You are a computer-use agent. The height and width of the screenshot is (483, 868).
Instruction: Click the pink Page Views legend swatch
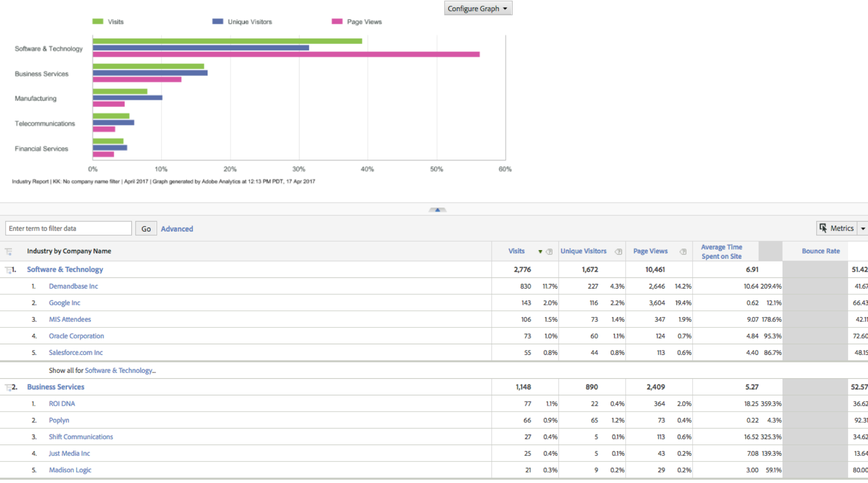coord(337,21)
